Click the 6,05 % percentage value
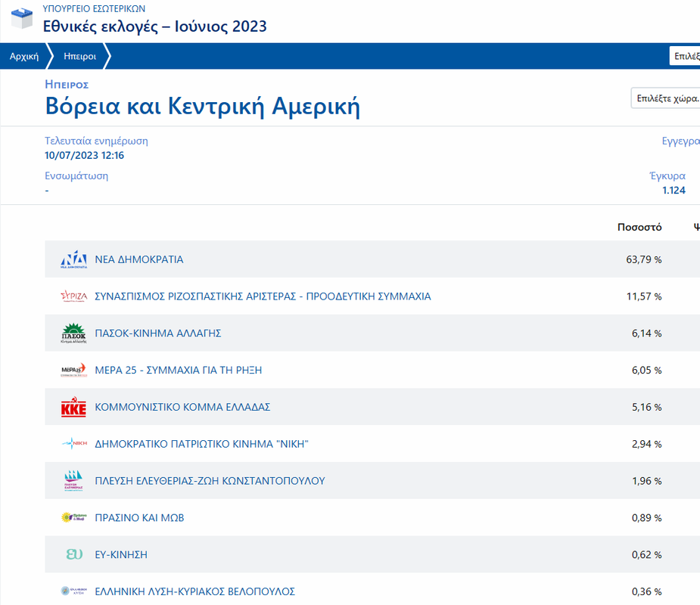 coord(646,371)
